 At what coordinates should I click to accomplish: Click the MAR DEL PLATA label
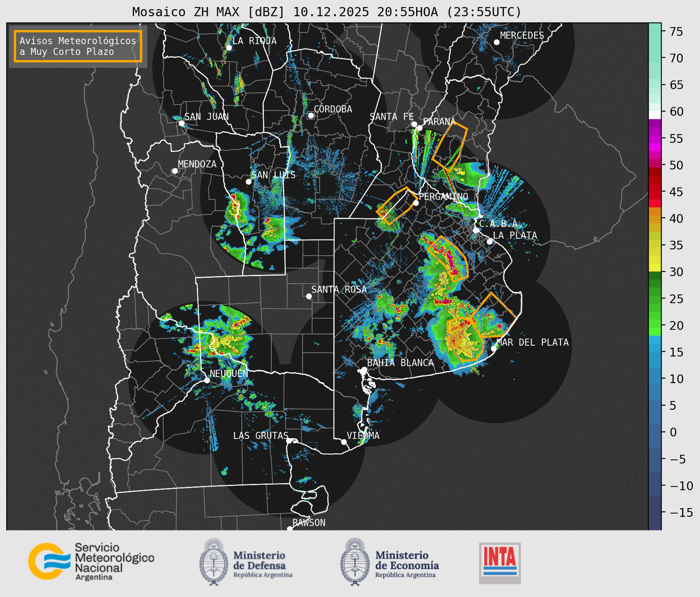[x=532, y=343]
